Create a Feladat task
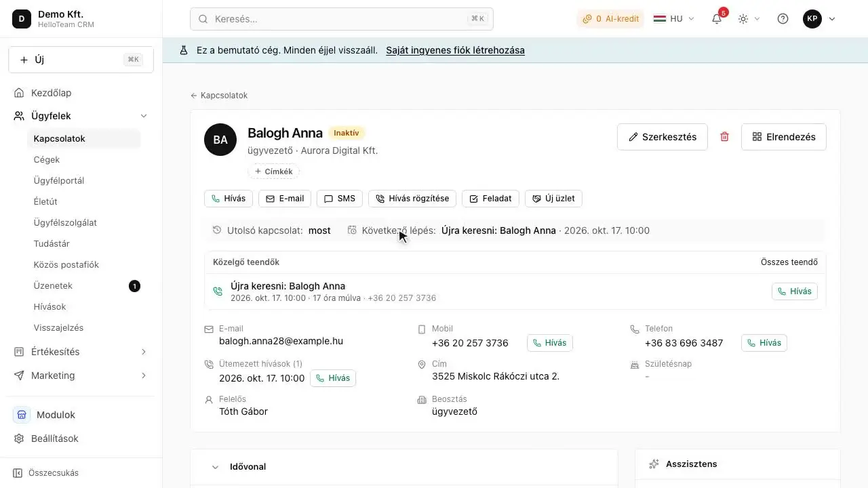The height and width of the screenshot is (488, 868). tap(491, 199)
